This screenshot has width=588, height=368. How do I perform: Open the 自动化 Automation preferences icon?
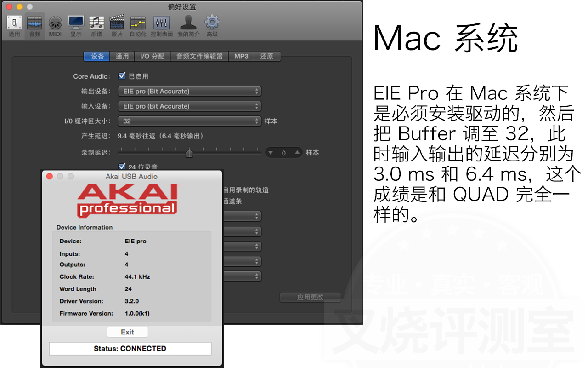pos(138,26)
